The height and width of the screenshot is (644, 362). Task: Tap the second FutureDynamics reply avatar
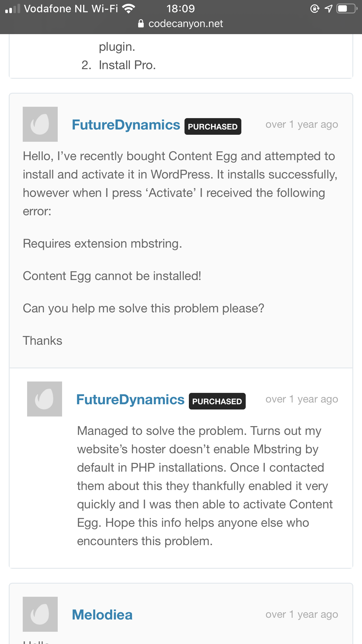pos(45,399)
